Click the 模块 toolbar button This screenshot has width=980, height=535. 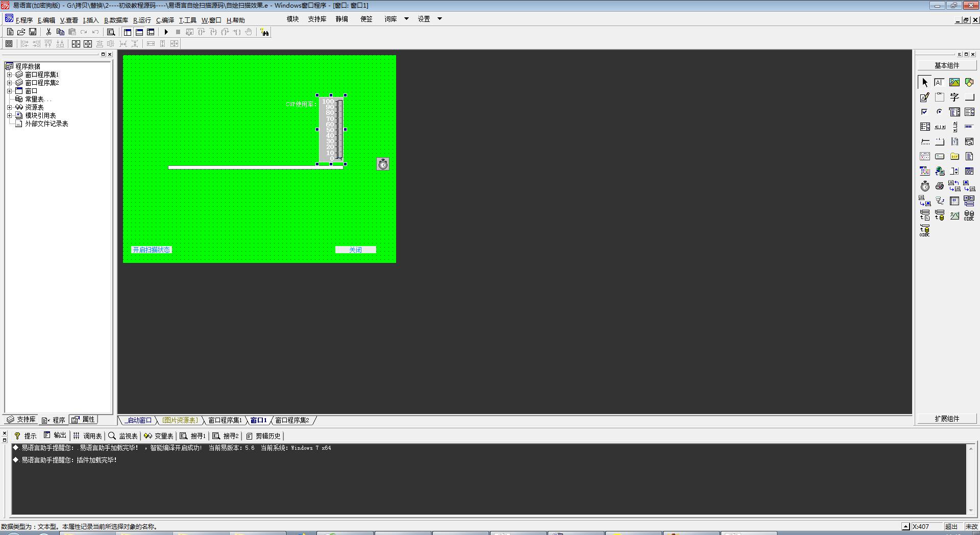tap(293, 19)
